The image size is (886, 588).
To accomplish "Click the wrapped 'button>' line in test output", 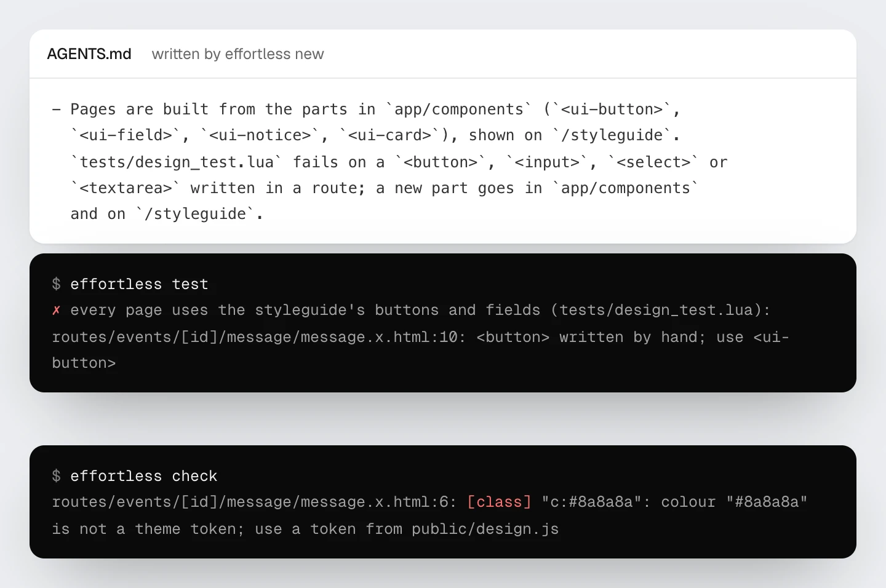I will point(84,363).
